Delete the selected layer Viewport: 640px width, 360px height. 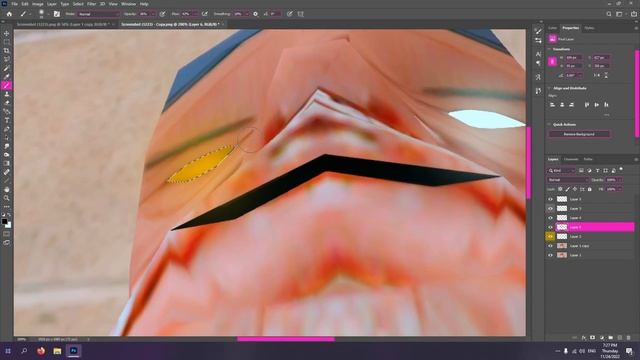point(629,338)
